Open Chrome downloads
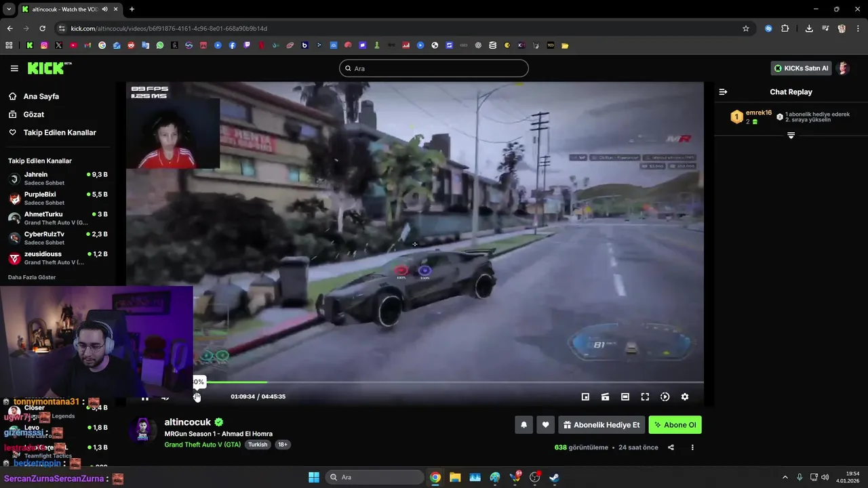Viewport: 868px width, 488px height. [x=809, y=28]
